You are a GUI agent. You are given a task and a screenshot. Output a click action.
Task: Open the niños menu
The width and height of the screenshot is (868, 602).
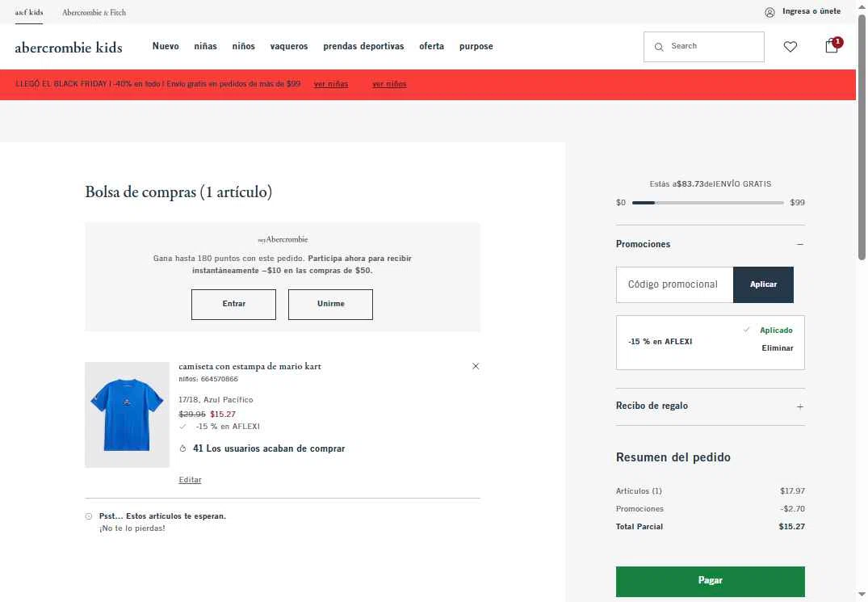coord(244,46)
